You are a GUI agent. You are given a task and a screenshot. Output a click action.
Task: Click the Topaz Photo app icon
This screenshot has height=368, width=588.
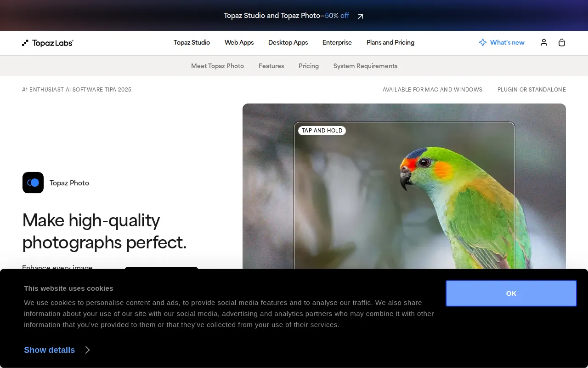pyautogui.click(x=33, y=183)
